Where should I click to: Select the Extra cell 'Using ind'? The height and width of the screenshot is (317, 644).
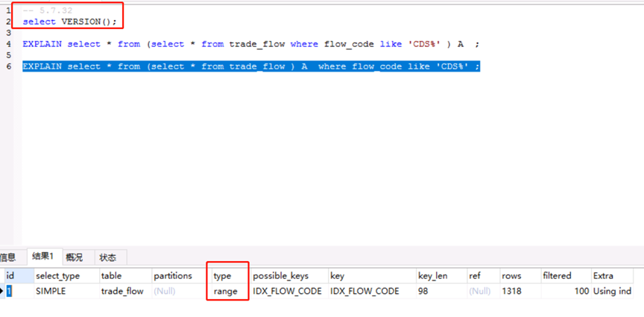pos(613,291)
